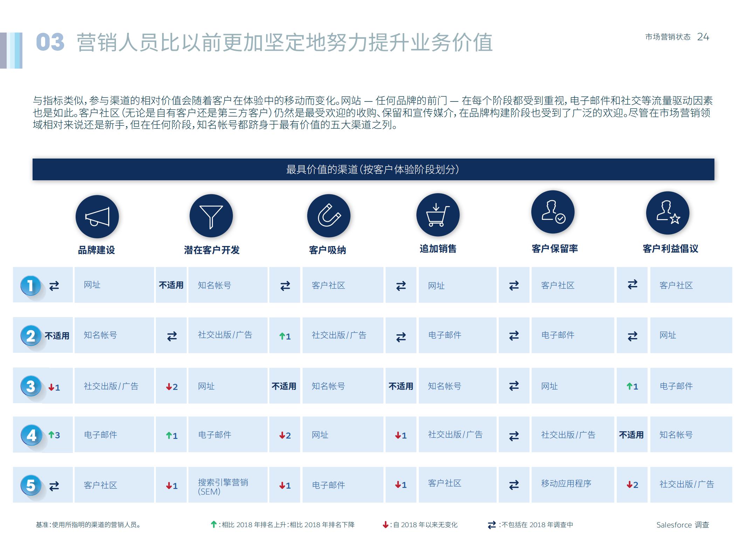
Task: Expand the rank 3 numbered circle
Action: [x=31, y=385]
